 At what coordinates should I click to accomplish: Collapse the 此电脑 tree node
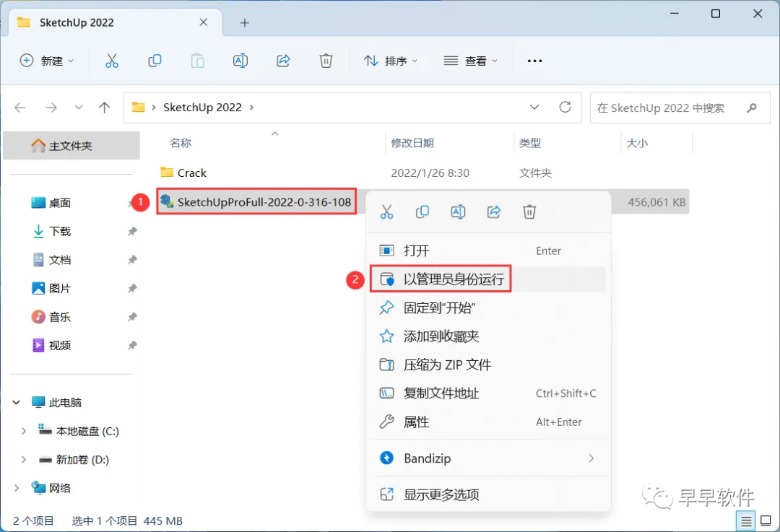click(x=17, y=402)
